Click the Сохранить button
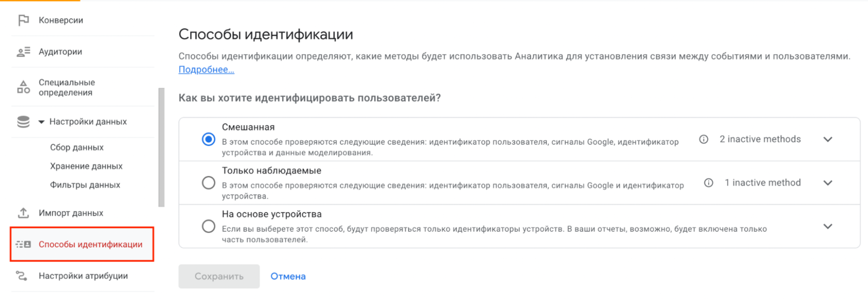This screenshot has width=868, height=299. (x=219, y=276)
